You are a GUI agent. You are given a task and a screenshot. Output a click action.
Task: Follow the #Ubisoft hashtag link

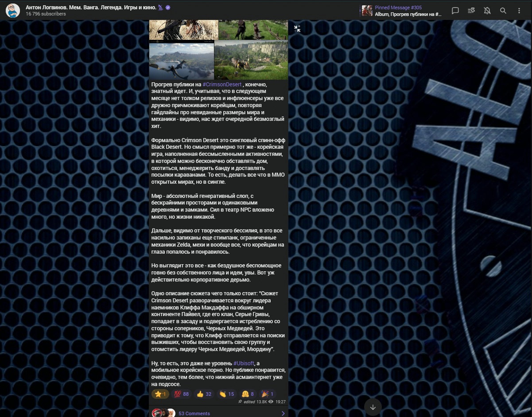click(x=244, y=363)
